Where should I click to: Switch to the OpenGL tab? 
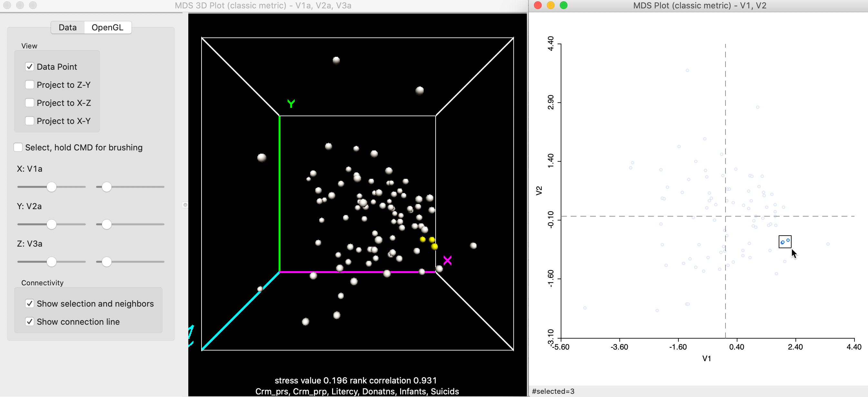click(x=107, y=27)
